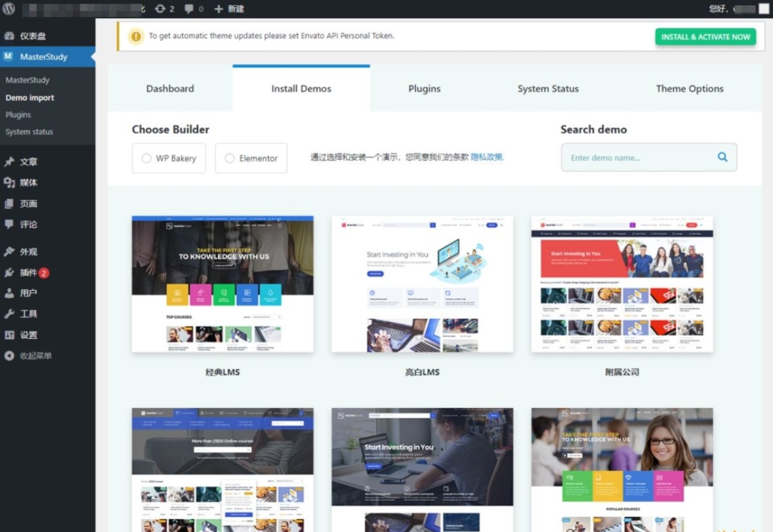Click the user avatar in the admin bar
Image resolution: width=773 pixels, height=532 pixels.
coord(763,9)
